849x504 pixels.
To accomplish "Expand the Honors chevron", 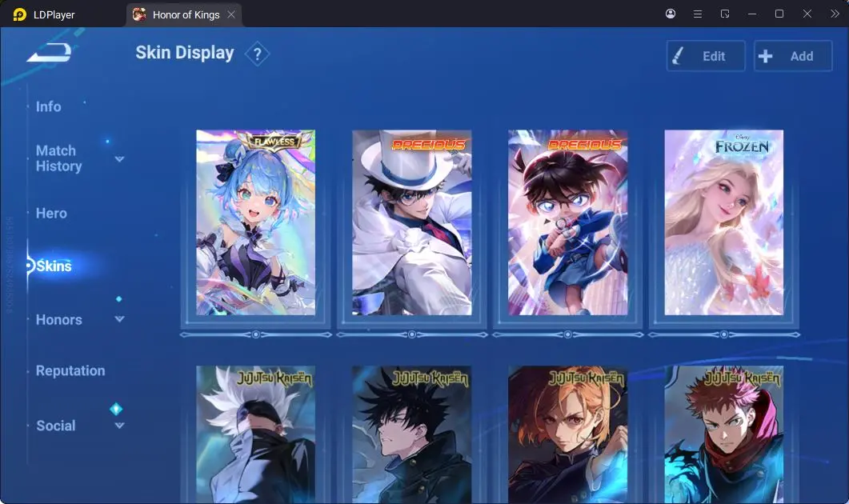I will (120, 319).
